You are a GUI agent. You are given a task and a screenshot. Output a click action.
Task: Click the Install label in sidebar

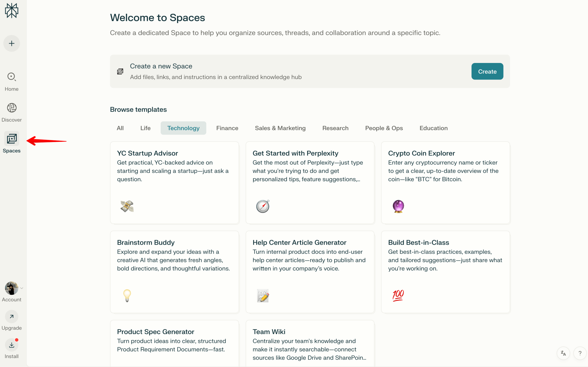point(12,356)
